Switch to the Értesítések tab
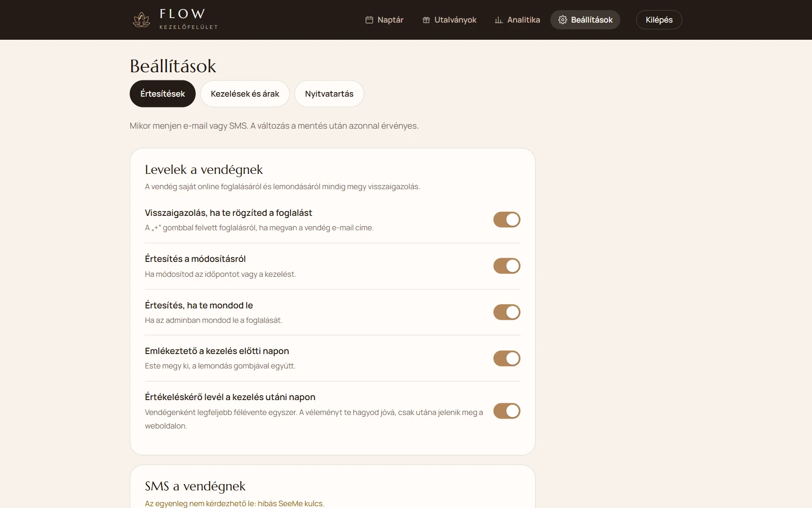The width and height of the screenshot is (812, 508). [x=162, y=94]
